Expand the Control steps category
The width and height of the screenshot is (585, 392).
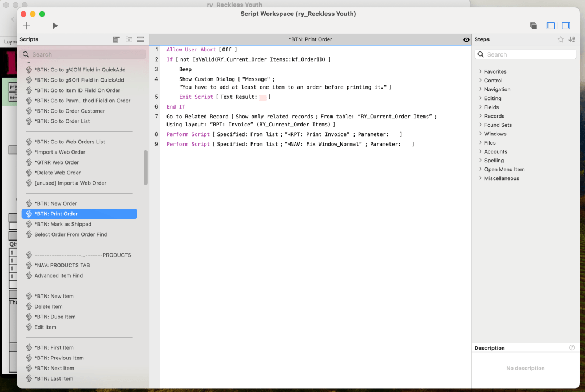pos(493,81)
